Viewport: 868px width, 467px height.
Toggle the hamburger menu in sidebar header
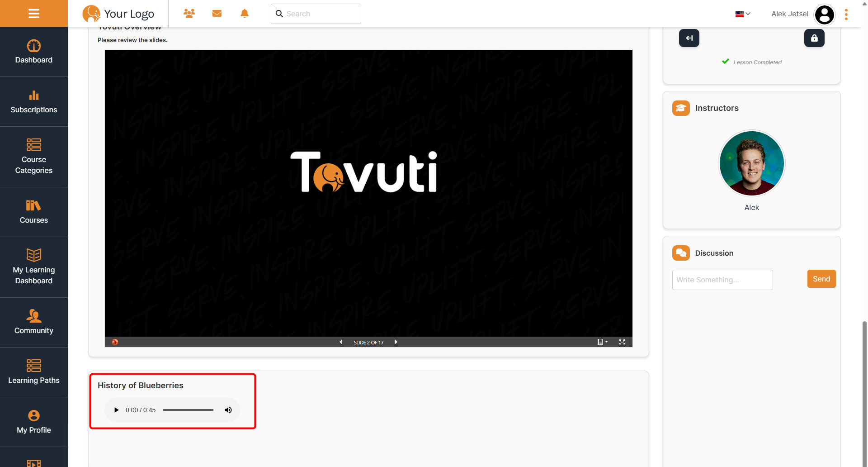pyautogui.click(x=34, y=14)
